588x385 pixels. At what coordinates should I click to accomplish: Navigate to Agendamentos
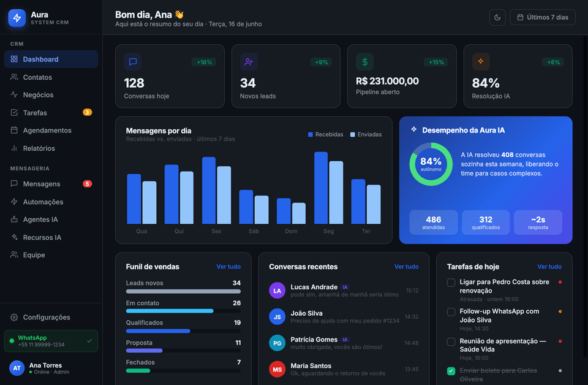tap(51, 130)
